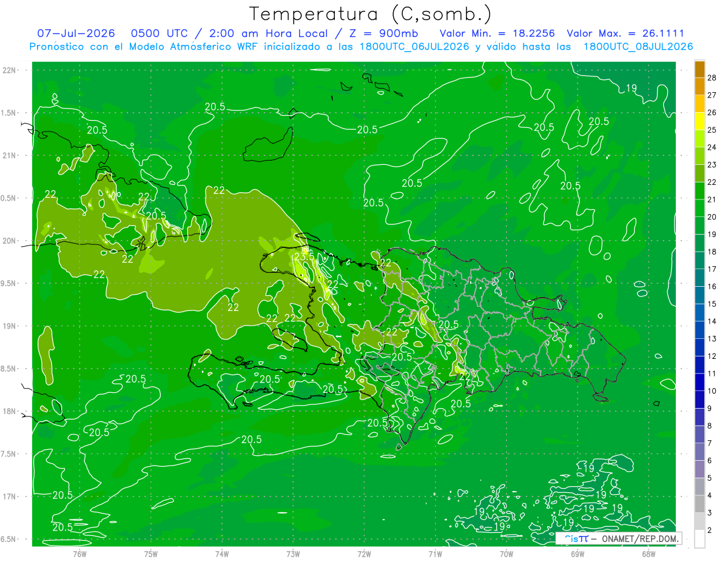Click latitude axis label "9.5N"
Image resolution: width=728 pixels, height=562 pixels.
(9, 283)
